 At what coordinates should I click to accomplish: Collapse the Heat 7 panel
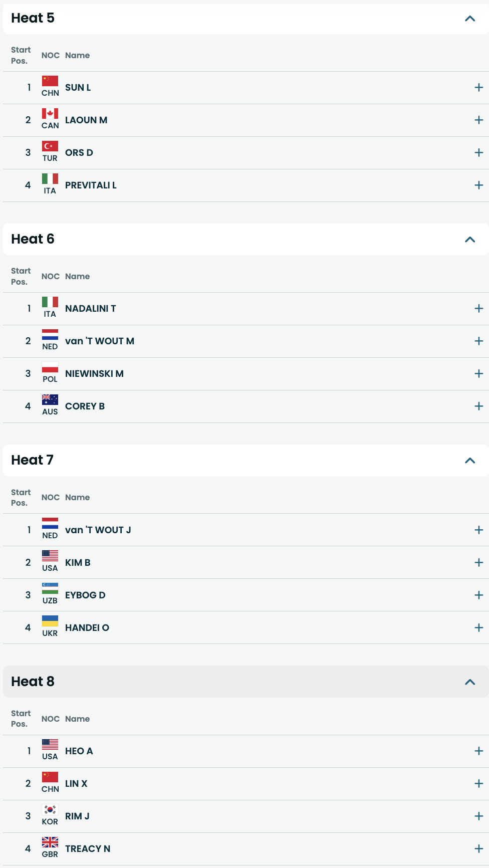click(469, 461)
